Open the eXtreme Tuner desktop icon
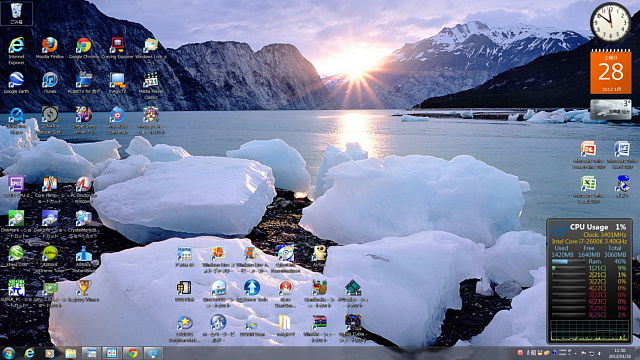 [50, 258]
